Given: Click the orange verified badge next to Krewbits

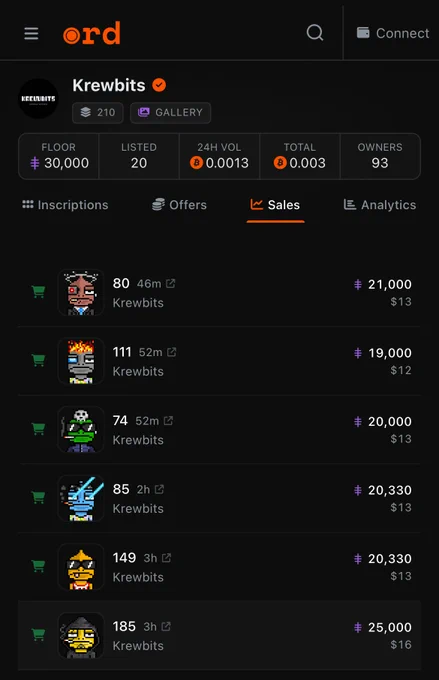Looking at the screenshot, I should [x=159, y=85].
